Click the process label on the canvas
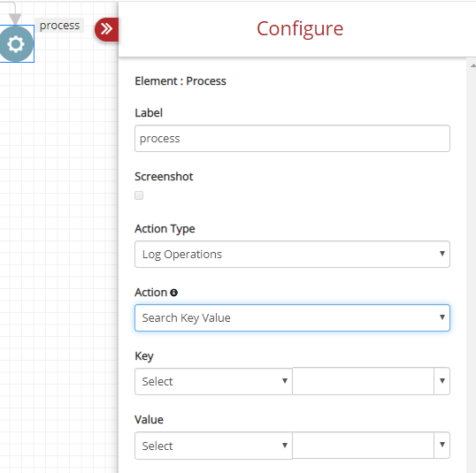 (59, 26)
